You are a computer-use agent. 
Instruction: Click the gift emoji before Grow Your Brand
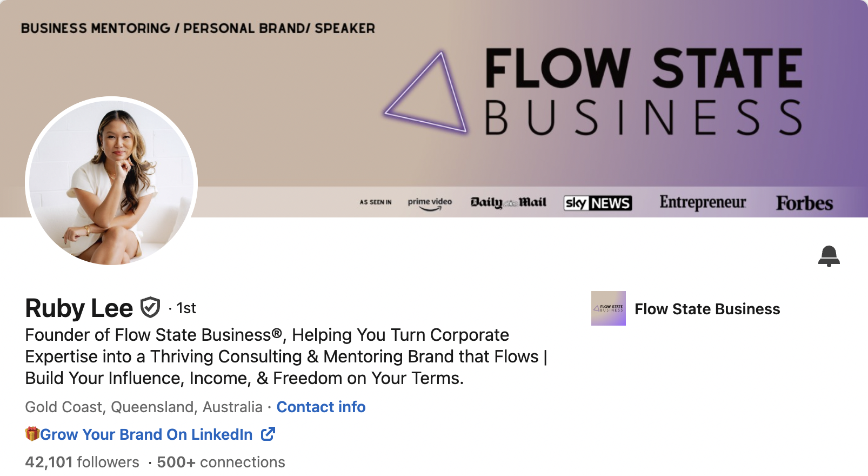(x=32, y=434)
